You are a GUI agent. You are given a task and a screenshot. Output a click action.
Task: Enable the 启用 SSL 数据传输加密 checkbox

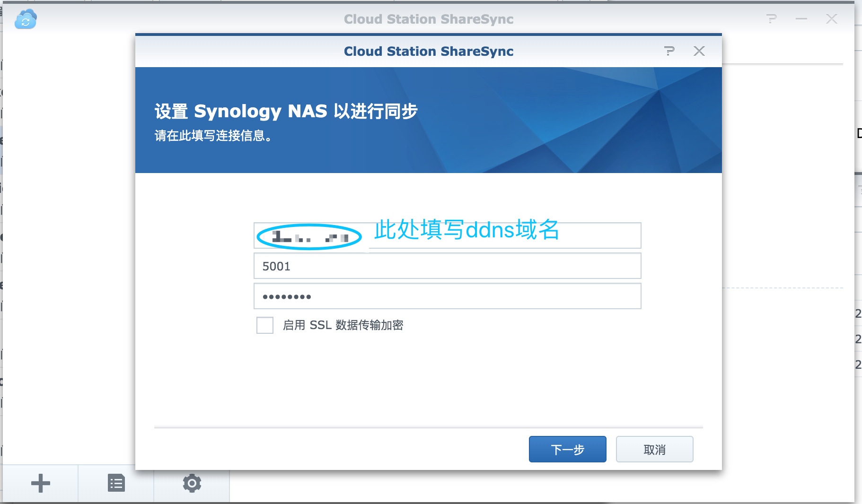coord(265,325)
